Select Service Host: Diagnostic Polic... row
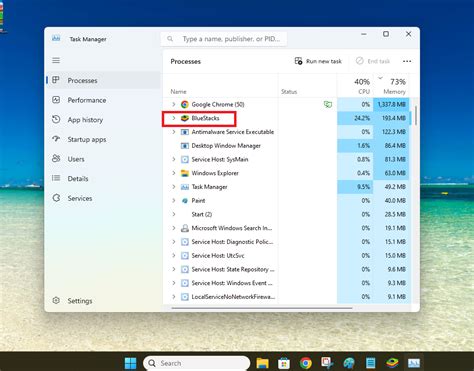The image size is (474, 371). 287,242
